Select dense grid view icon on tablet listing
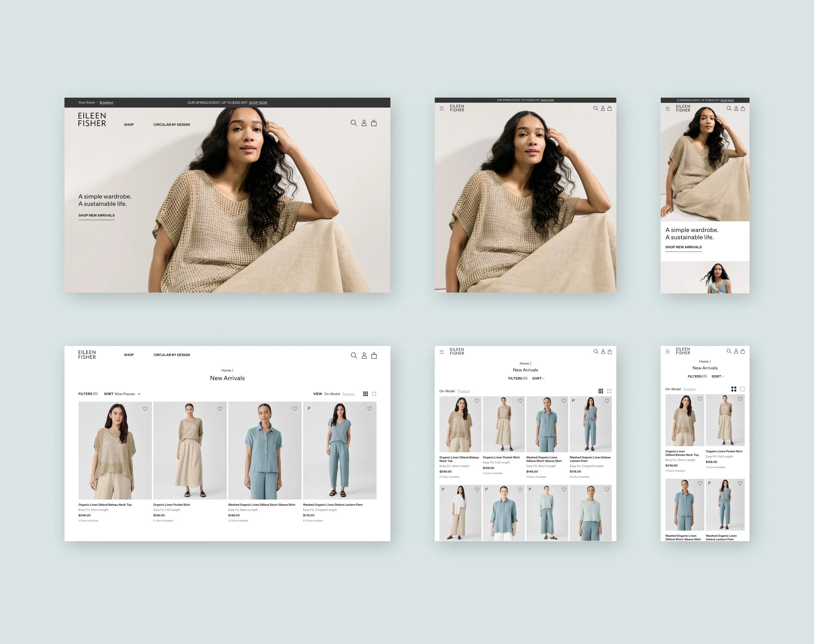This screenshot has width=814, height=644. tap(600, 391)
